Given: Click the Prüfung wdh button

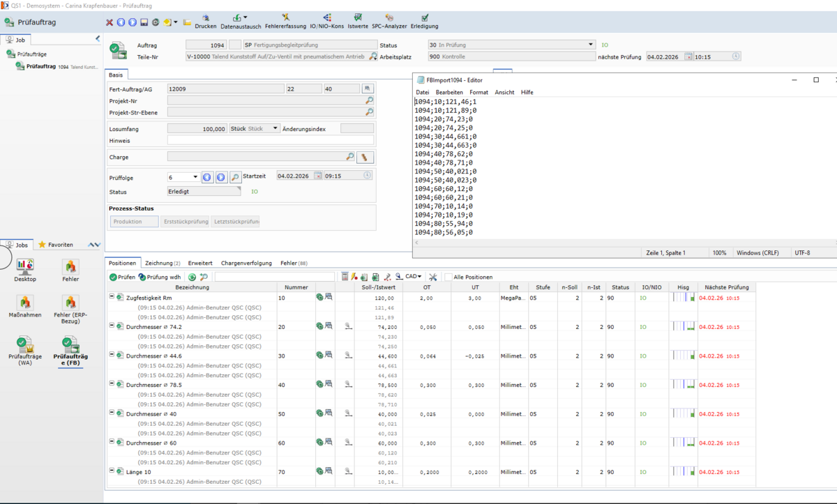Looking at the screenshot, I should 159,277.
